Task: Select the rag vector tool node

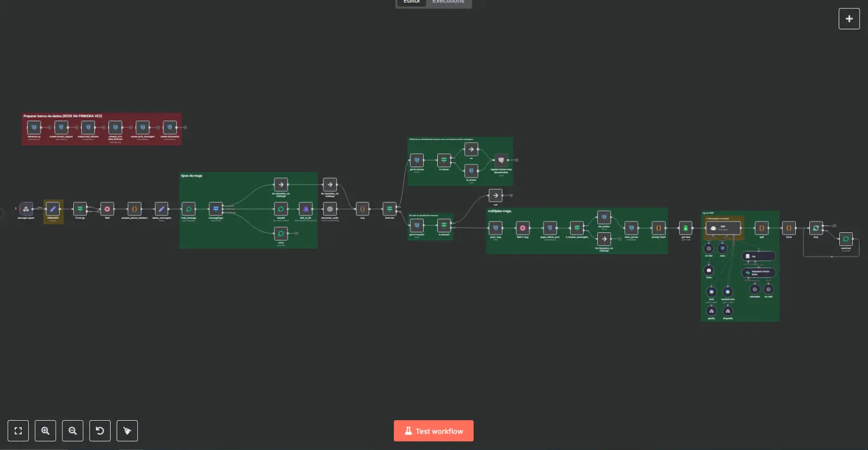Action: pos(758,256)
